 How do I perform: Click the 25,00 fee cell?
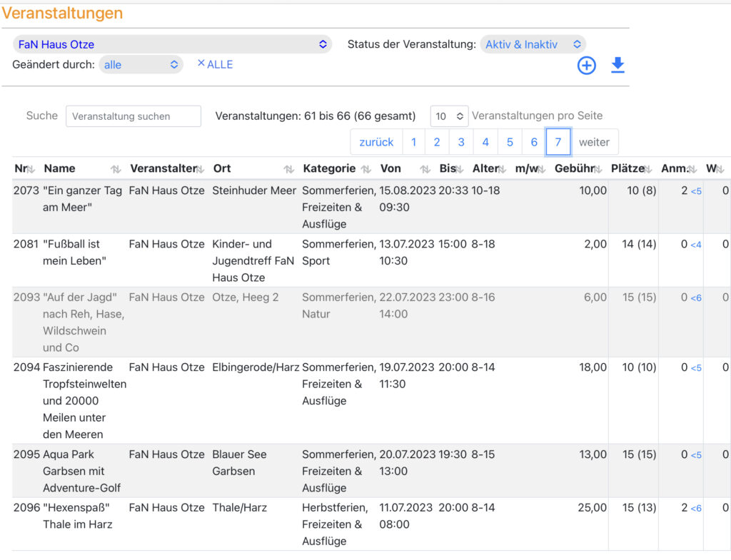(x=592, y=507)
